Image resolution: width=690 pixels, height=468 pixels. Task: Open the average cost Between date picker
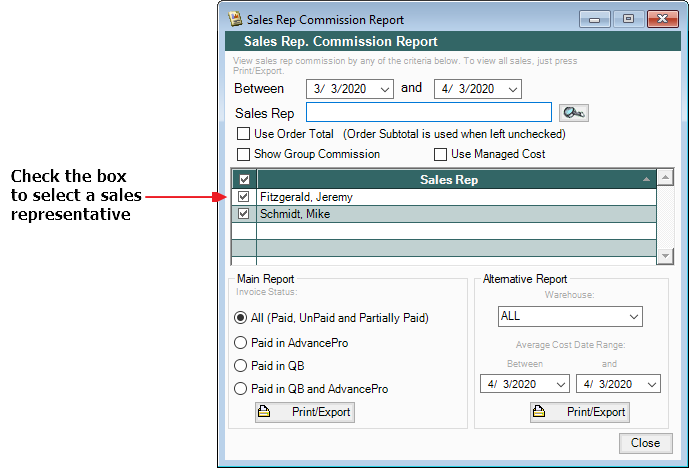tap(559, 384)
